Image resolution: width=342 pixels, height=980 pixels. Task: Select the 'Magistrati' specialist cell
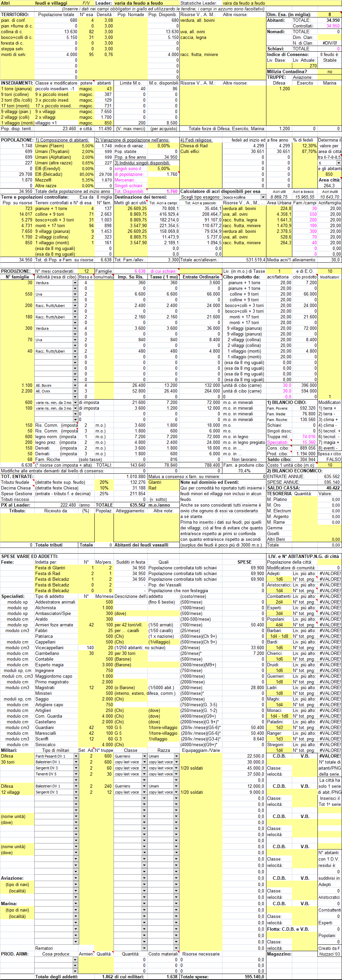click(56, 688)
